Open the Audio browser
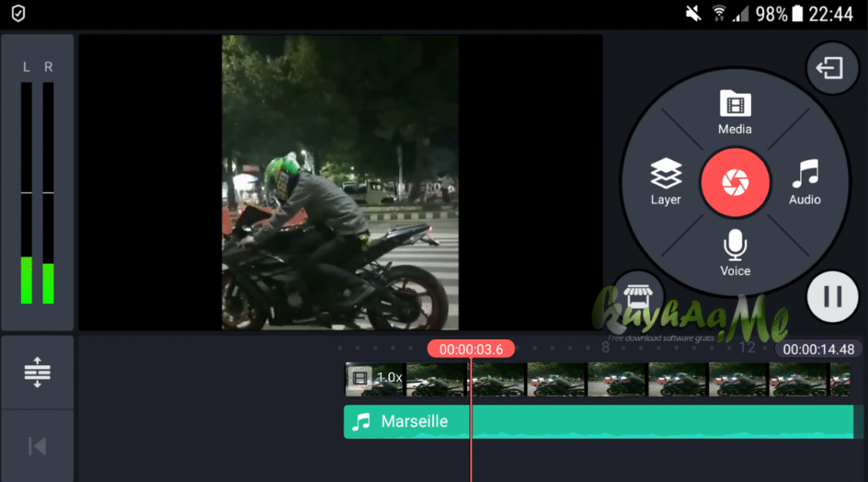868x482 pixels. point(804,182)
